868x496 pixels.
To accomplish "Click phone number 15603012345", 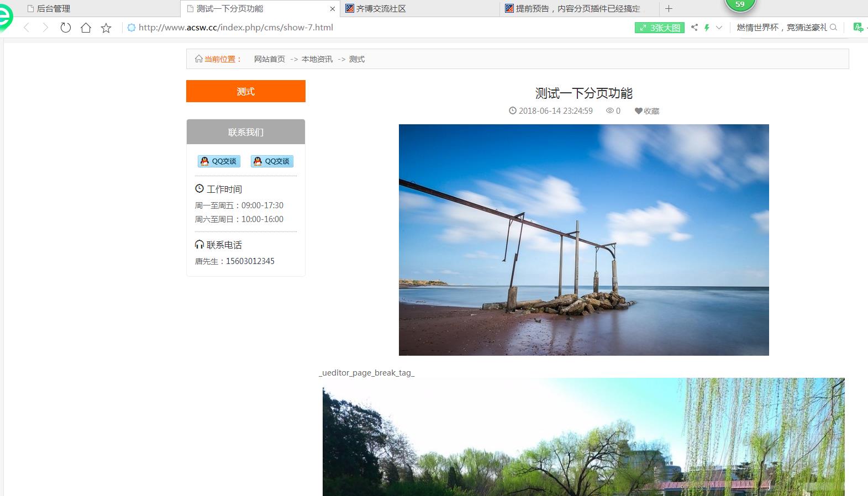I will tap(250, 261).
